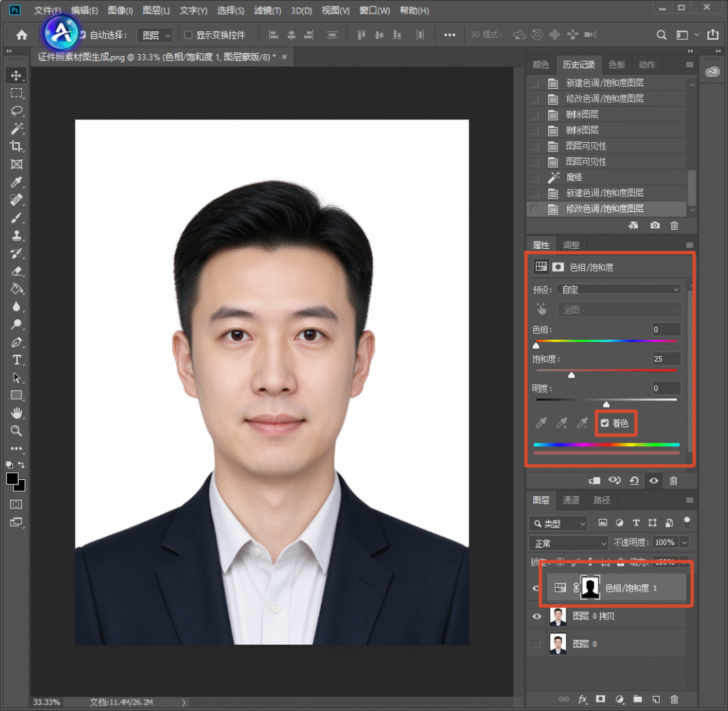The width and height of the screenshot is (728, 711).
Task: Select the Lasso tool
Action: [x=16, y=111]
